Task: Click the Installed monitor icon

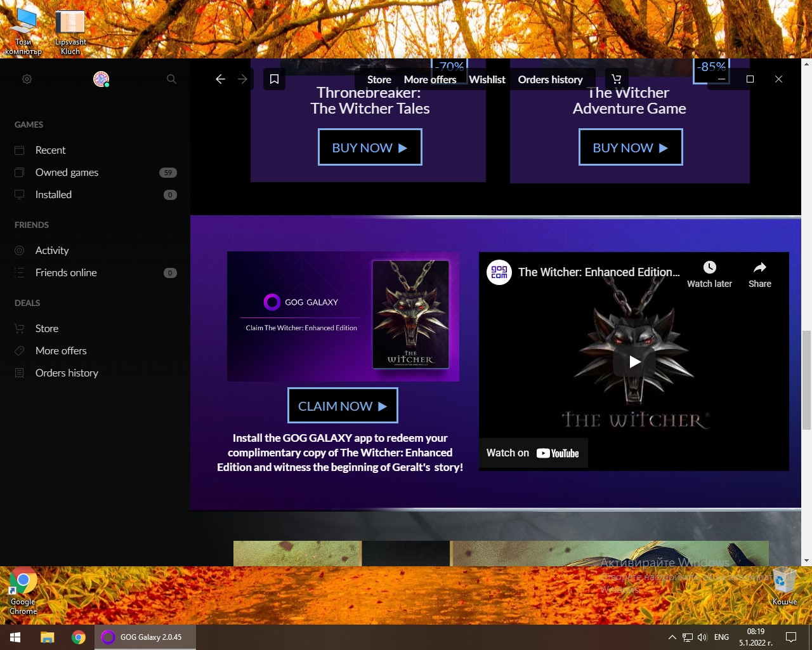Action: pyautogui.click(x=20, y=195)
